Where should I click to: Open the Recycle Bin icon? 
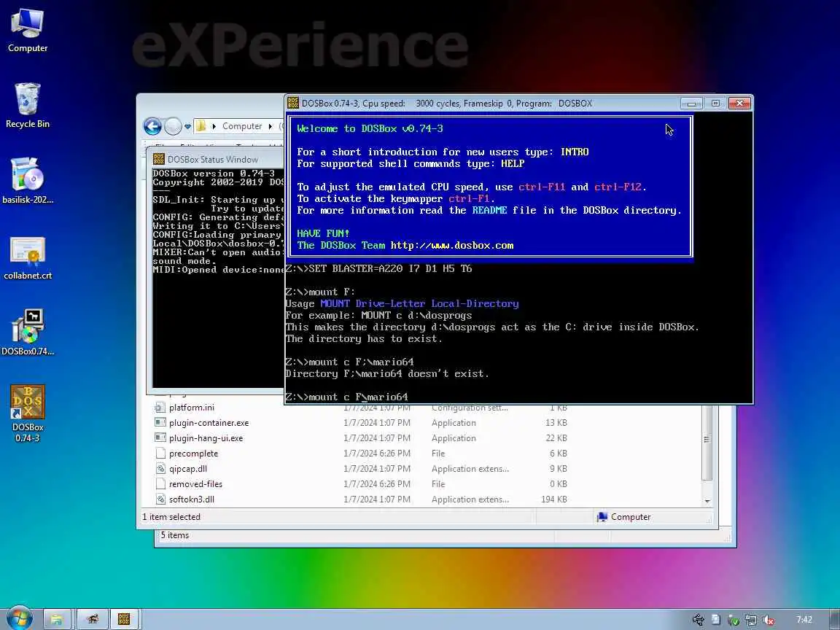click(x=27, y=106)
